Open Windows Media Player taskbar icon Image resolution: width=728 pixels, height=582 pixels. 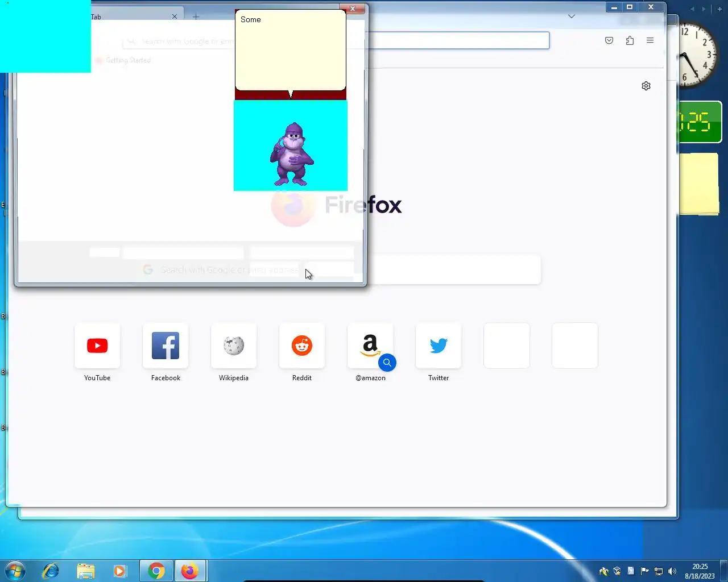(119, 571)
